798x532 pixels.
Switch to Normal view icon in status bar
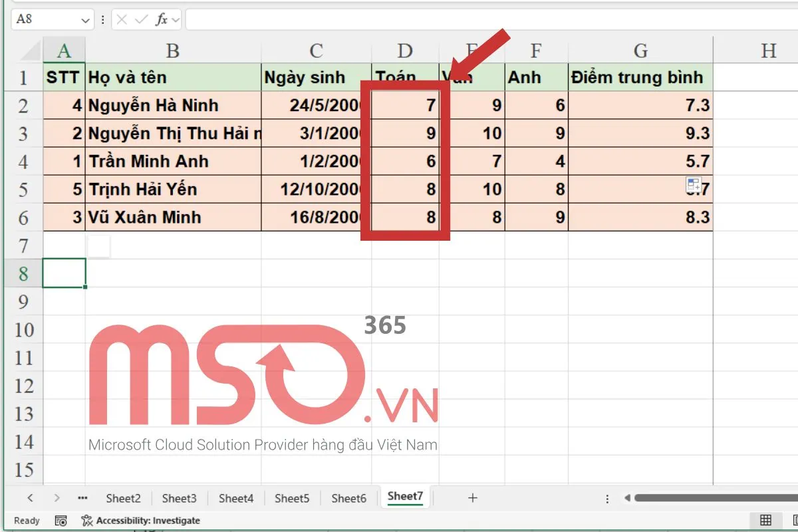tap(765, 520)
